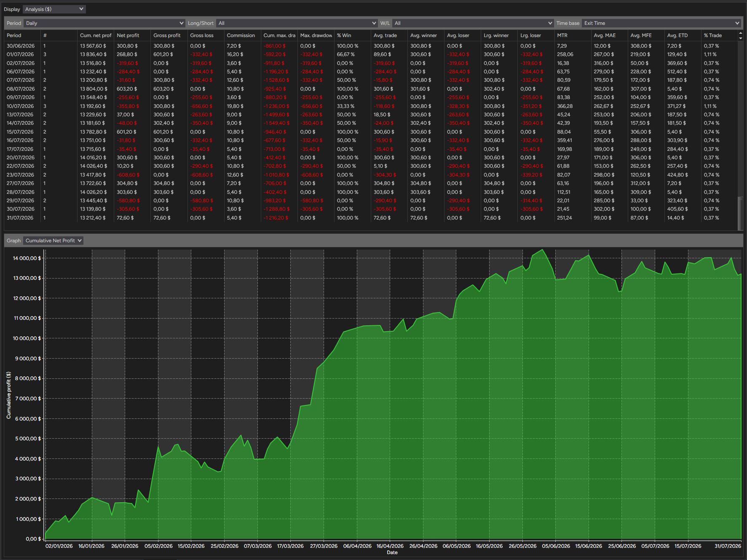This screenshot has height=560, width=747.
Task: Select the 13/07/2026 period row
Action: (371, 115)
